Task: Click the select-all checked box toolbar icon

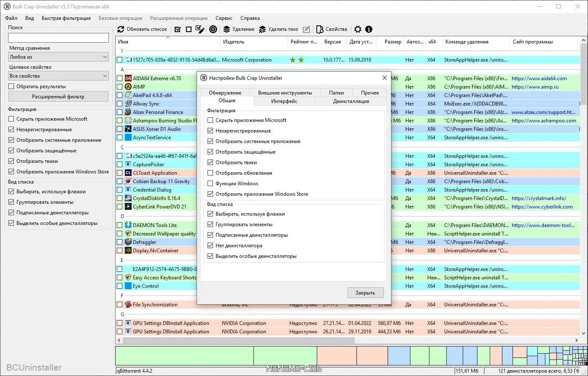Action: [178, 29]
